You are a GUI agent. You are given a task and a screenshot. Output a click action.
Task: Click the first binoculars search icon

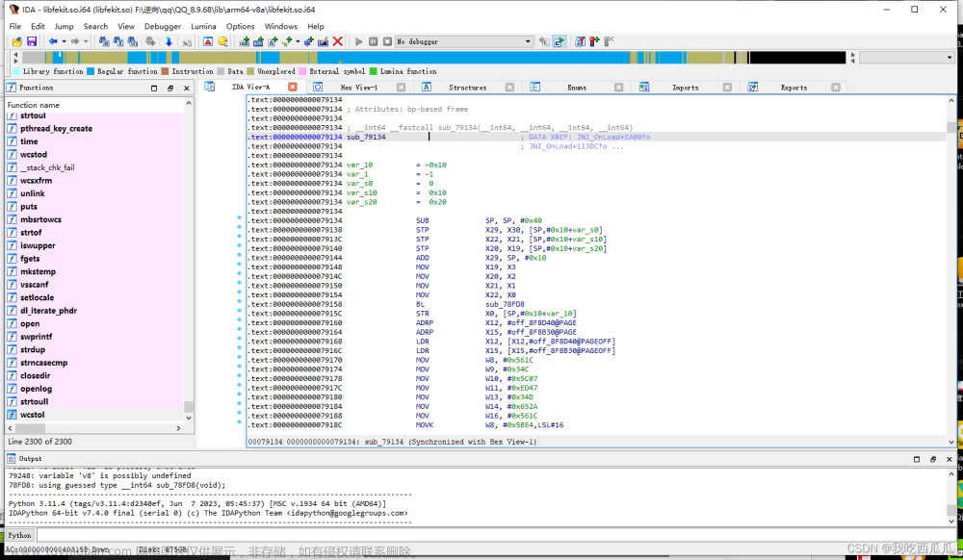pyautogui.click(x=104, y=41)
